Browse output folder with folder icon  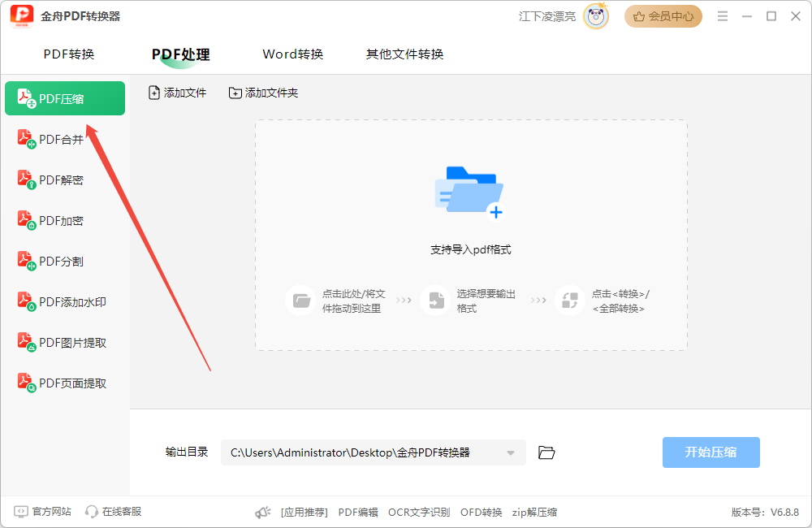pyautogui.click(x=546, y=452)
